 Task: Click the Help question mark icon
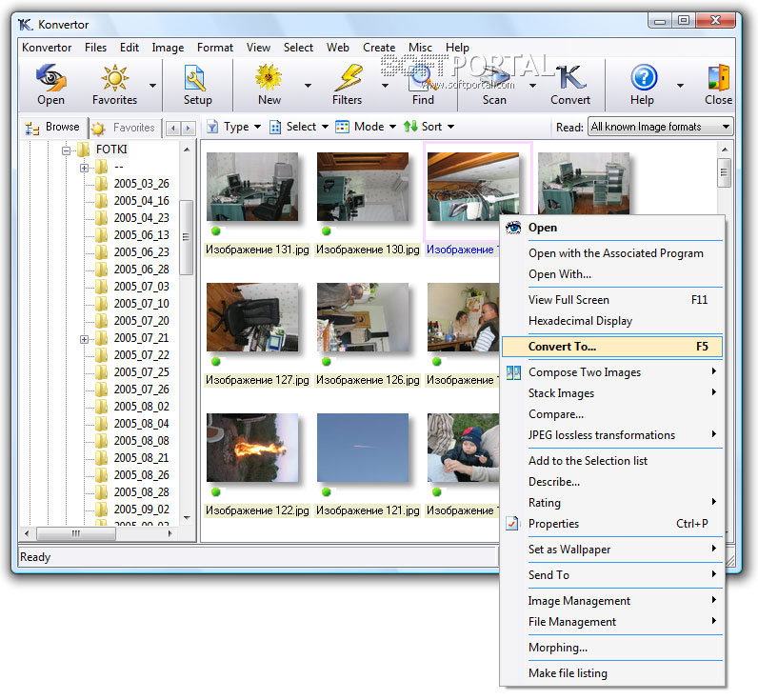coord(644,78)
